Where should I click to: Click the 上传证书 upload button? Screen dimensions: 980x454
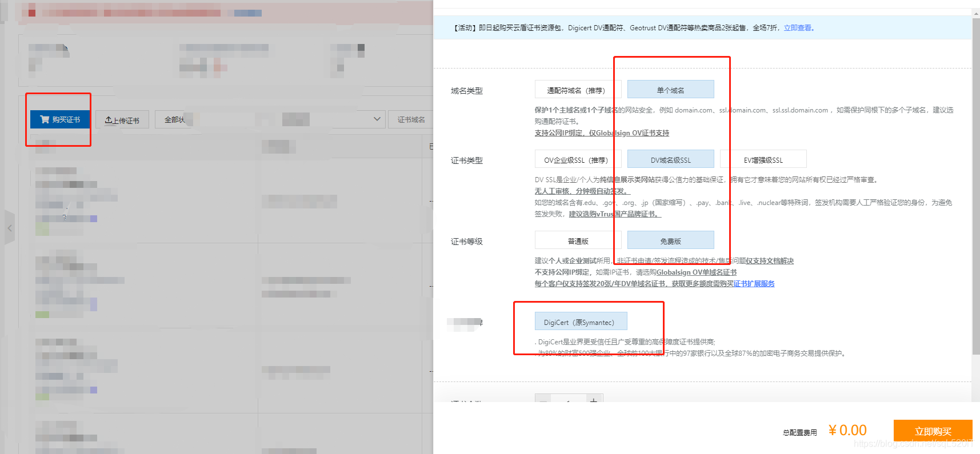tap(122, 120)
